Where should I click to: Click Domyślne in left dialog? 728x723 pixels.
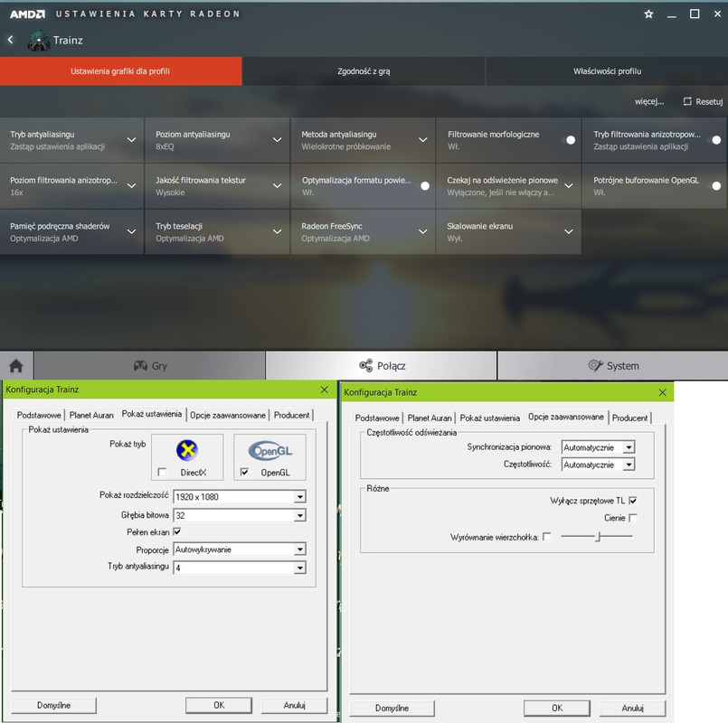[54, 705]
